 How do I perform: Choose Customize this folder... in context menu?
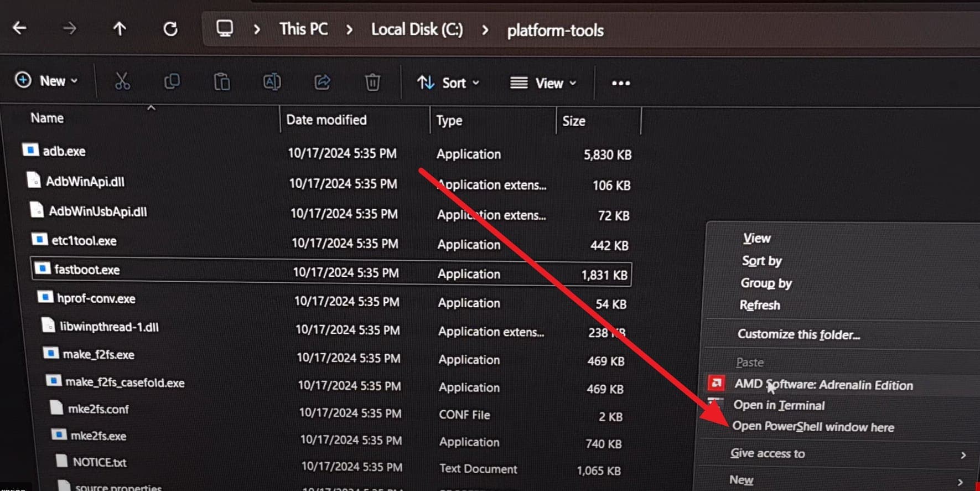pos(799,334)
